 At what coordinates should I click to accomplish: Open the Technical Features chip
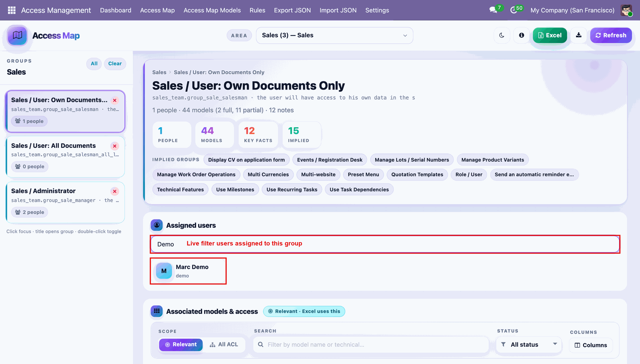coord(180,189)
